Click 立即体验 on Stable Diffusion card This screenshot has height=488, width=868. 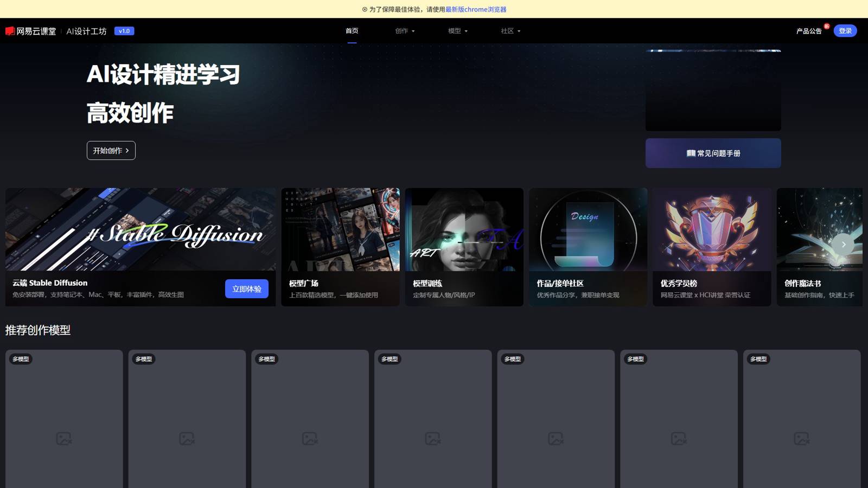point(247,289)
